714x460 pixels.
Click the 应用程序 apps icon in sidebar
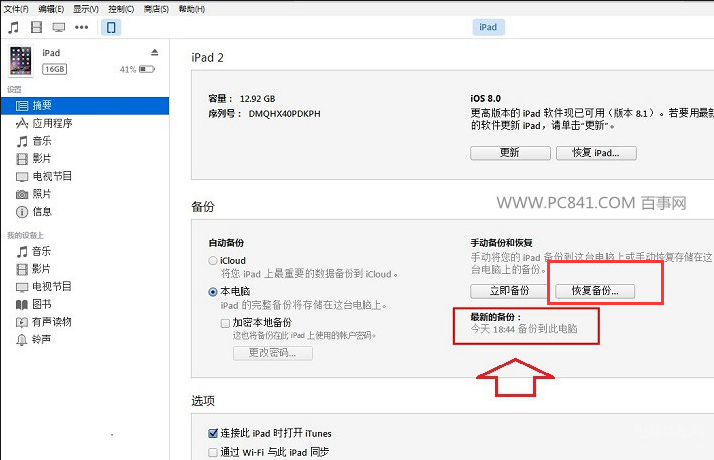[22, 123]
